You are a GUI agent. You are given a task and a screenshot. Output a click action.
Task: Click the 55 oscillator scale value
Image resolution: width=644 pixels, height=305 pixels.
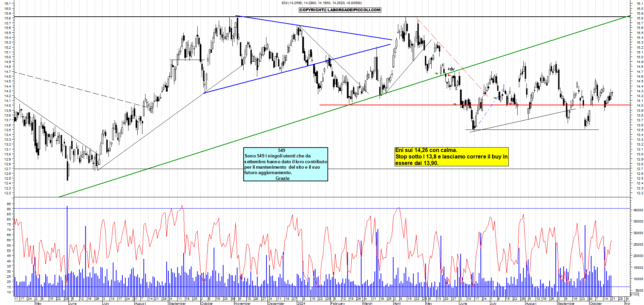9,245
